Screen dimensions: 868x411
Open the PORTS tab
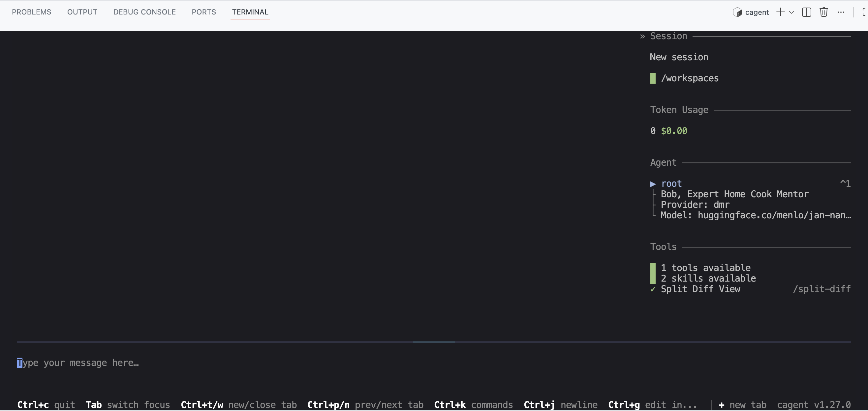[203, 12]
